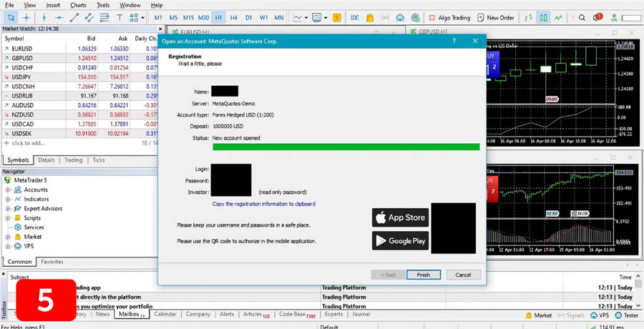Select Services in the Navigator tree
Image resolution: width=644 pixels, height=329 pixels.
tap(34, 227)
